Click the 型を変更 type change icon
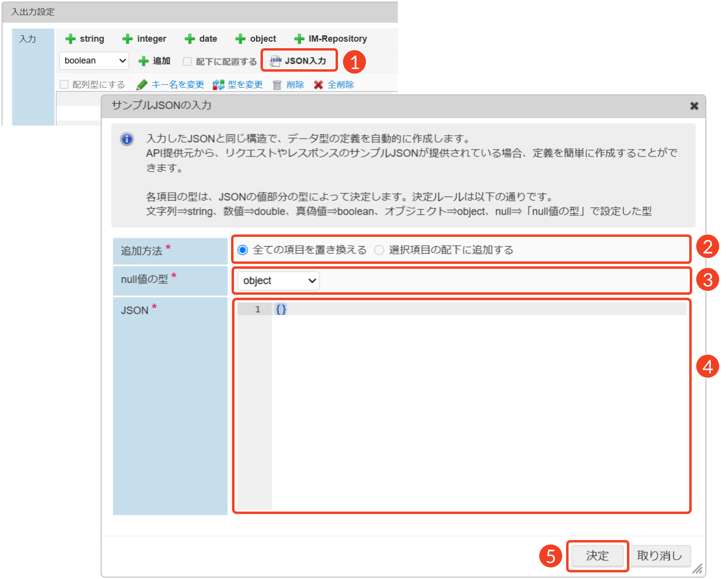The width and height of the screenshot is (728, 579). tap(218, 85)
